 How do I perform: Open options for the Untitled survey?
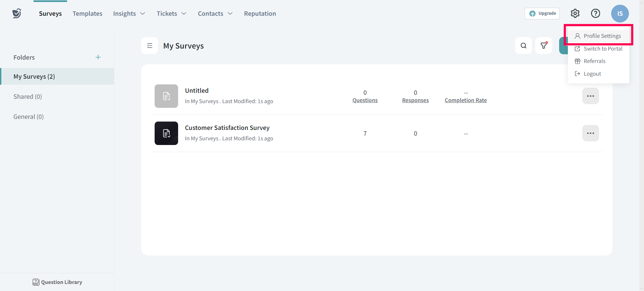(x=590, y=96)
